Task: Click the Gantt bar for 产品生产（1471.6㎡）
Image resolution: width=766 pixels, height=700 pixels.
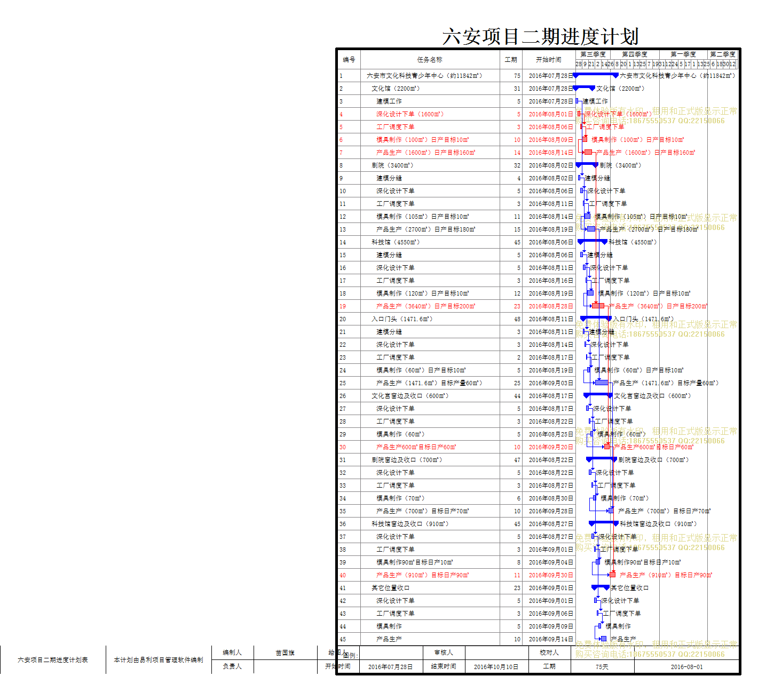Action: (x=602, y=383)
